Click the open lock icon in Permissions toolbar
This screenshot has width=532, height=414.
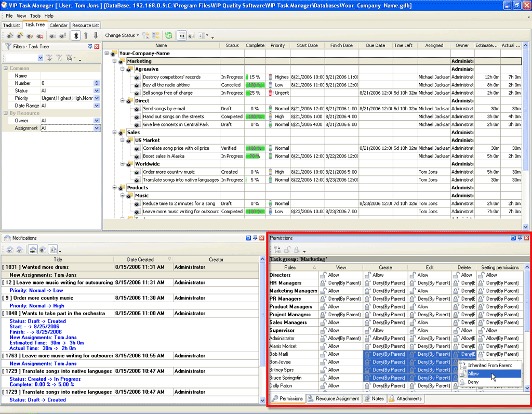tap(286, 250)
